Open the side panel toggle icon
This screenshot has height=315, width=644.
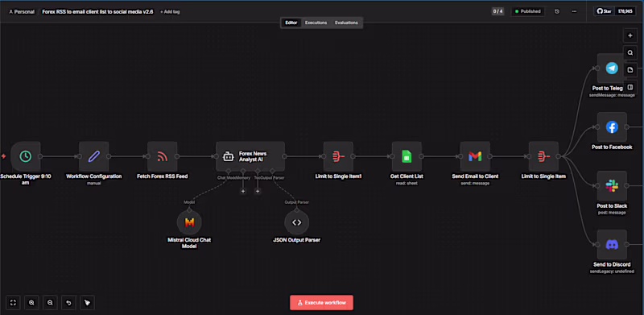pos(630,88)
